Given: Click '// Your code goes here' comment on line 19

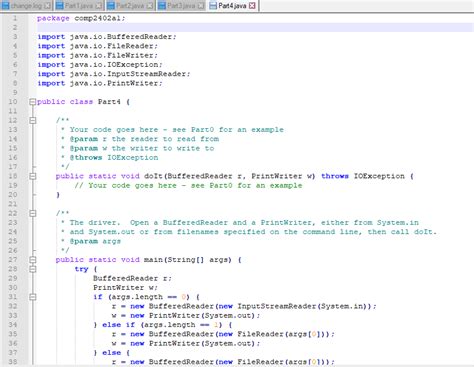Looking at the screenshot, I should pyautogui.click(x=188, y=185).
